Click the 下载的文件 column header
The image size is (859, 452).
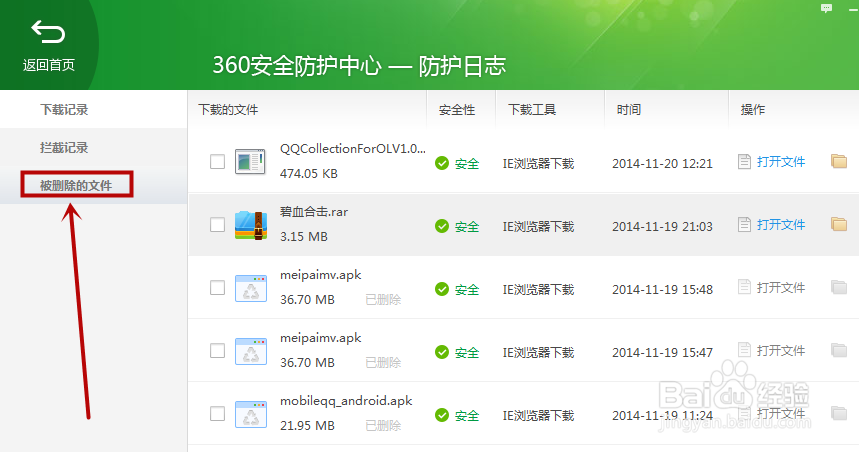coord(228,110)
